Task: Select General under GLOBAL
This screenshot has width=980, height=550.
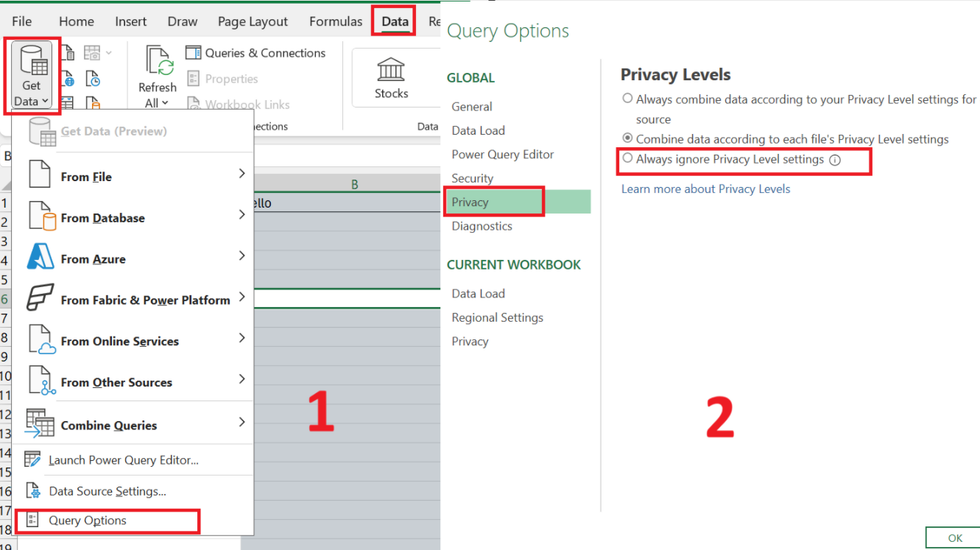Action: coord(472,107)
